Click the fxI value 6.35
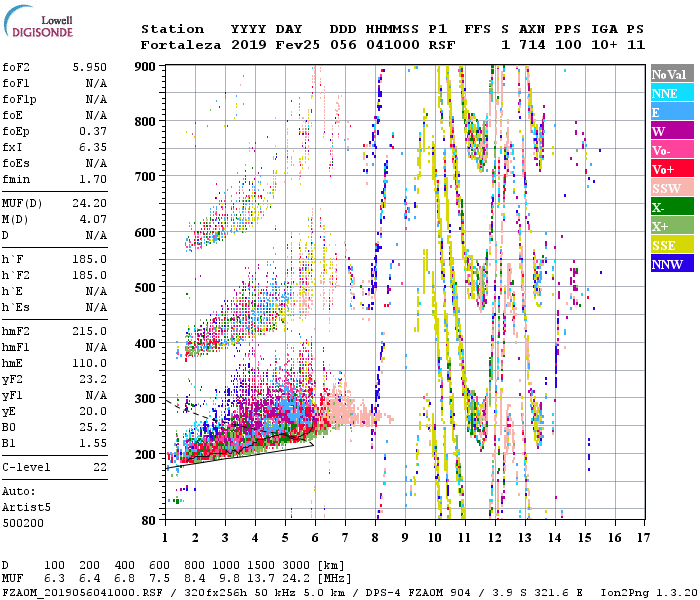 coord(93,147)
